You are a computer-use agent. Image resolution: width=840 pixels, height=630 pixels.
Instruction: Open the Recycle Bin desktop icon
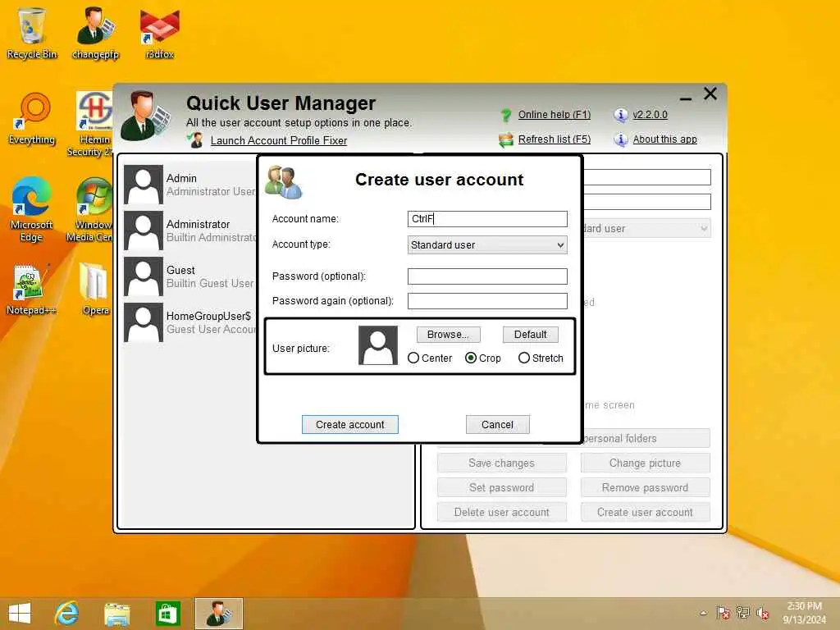coord(32,33)
